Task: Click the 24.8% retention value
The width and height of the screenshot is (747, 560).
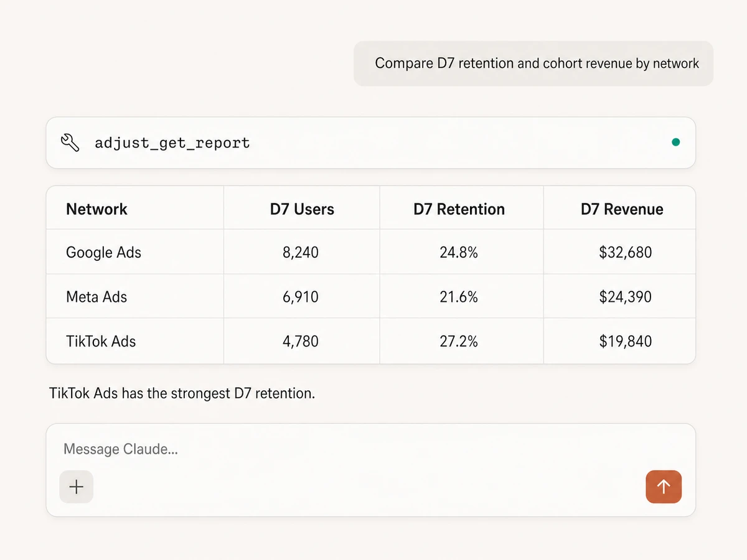Action: coord(459,253)
